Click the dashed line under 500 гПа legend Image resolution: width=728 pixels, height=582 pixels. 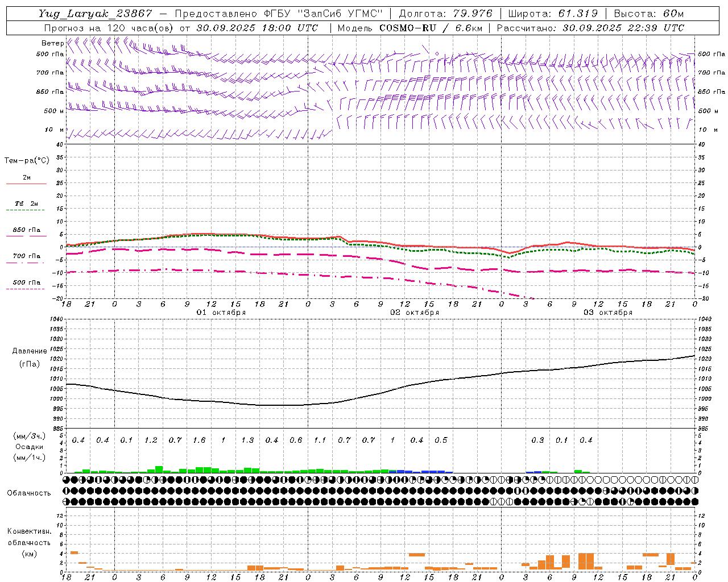26,289
